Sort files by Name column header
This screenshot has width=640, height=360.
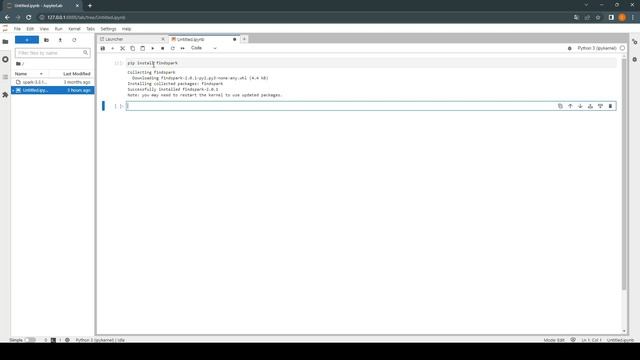point(29,74)
